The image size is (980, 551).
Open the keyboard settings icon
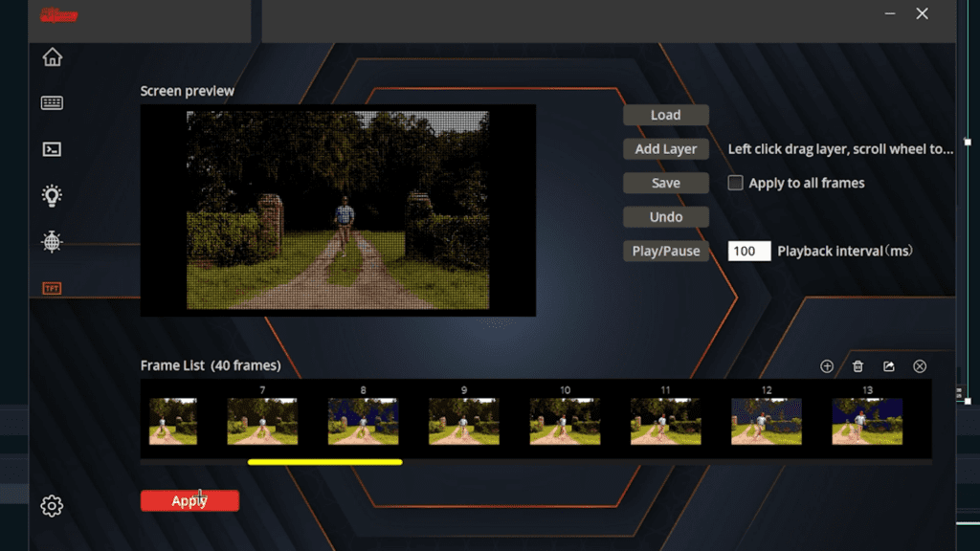pos(53,103)
